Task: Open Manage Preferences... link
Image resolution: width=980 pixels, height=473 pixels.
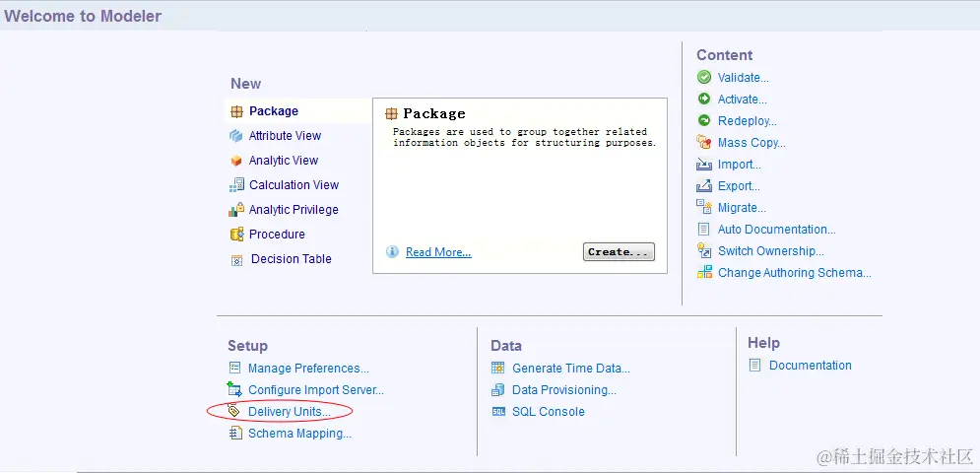Action: point(308,369)
